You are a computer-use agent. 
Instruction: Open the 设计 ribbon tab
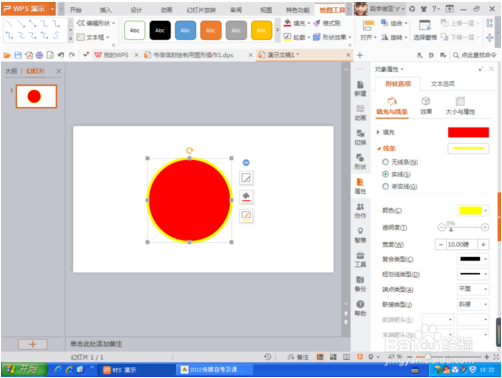point(136,10)
